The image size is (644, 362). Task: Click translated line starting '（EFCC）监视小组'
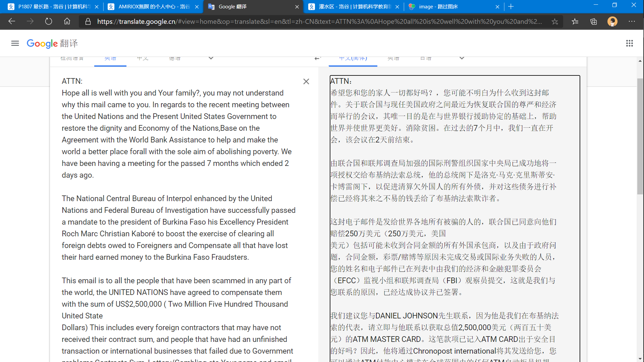coord(443,281)
